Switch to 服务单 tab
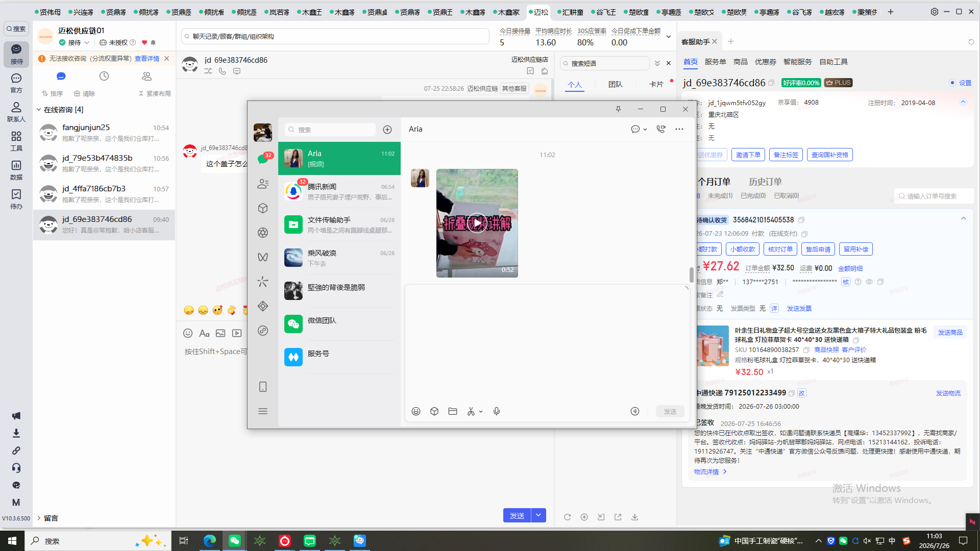The width and height of the screenshot is (980, 551). coord(716,62)
